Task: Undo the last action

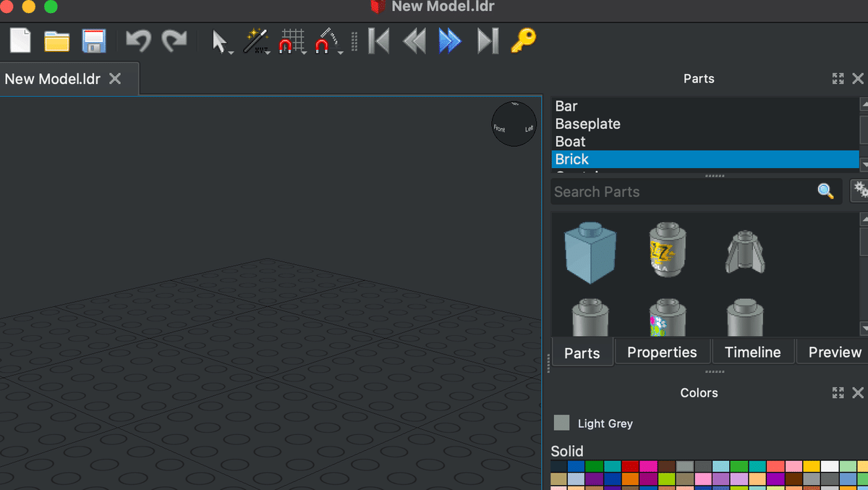Action: pyautogui.click(x=138, y=41)
